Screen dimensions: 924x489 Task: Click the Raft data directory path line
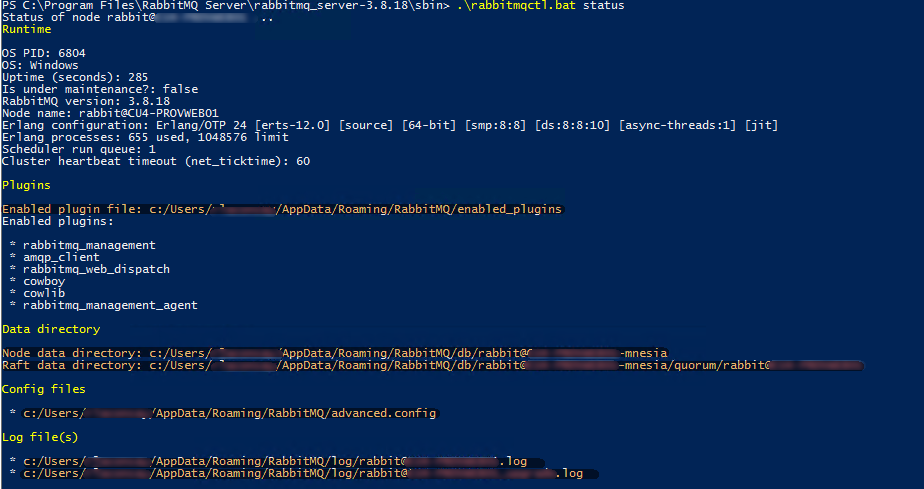[x=430, y=365]
